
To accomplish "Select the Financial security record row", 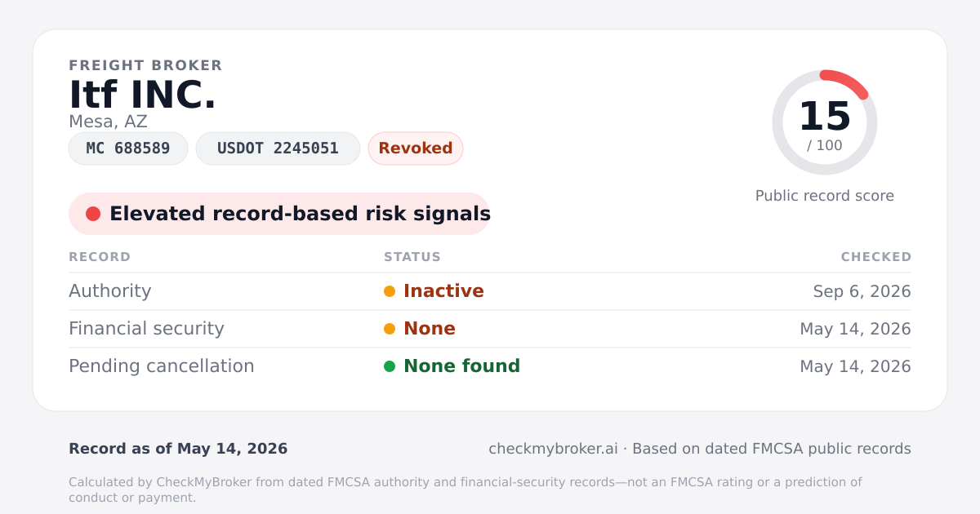I will point(490,329).
